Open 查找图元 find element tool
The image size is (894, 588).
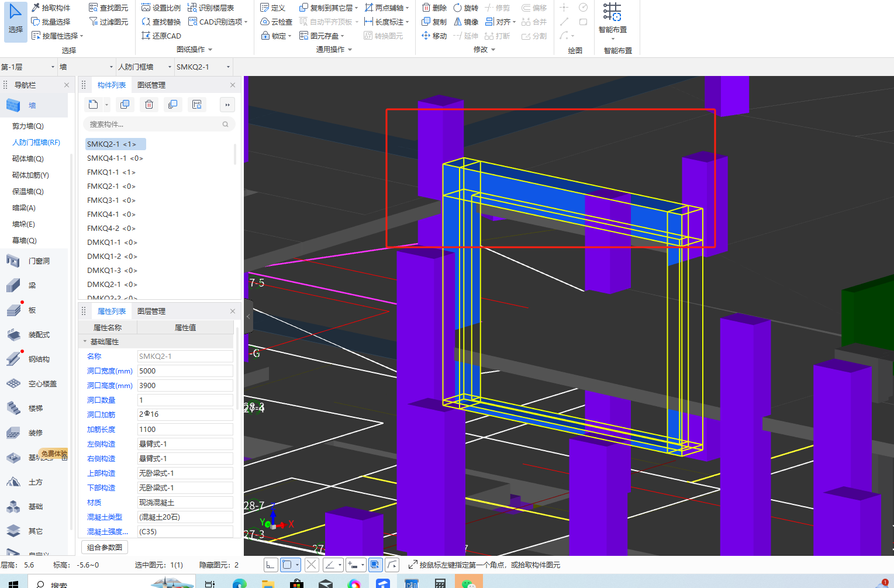coord(109,8)
